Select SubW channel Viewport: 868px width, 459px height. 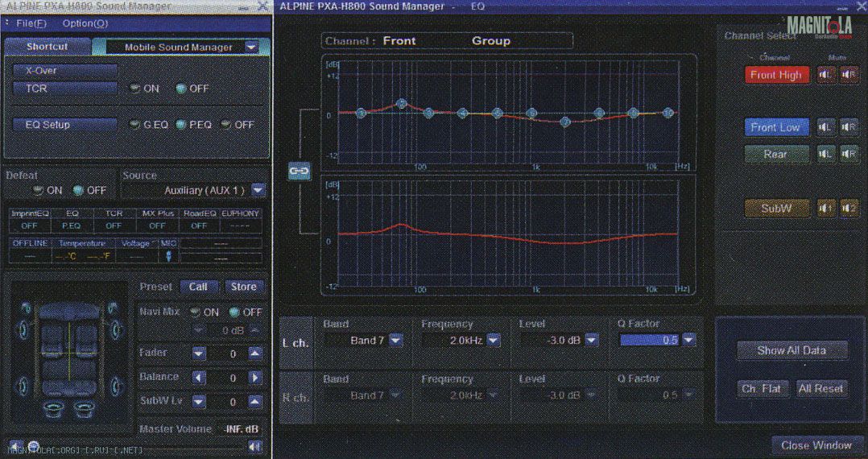pyautogui.click(x=777, y=209)
